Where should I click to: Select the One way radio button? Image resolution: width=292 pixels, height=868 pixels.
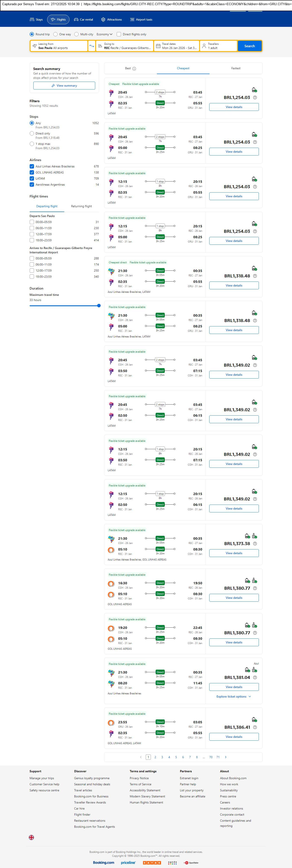(56, 34)
